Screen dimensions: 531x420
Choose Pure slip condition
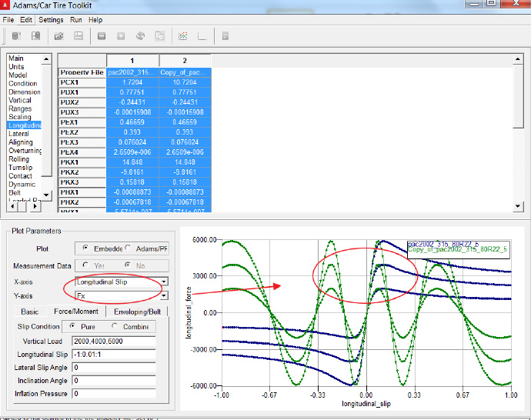click(x=72, y=326)
